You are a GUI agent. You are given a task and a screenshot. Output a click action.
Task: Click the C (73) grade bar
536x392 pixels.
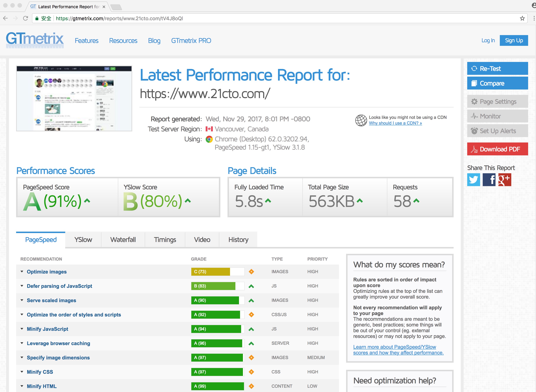coord(218,272)
